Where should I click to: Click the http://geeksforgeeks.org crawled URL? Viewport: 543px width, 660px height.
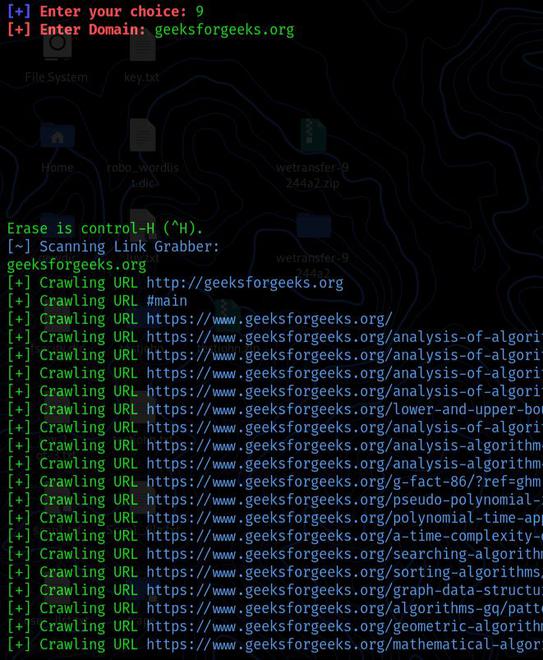245,283
